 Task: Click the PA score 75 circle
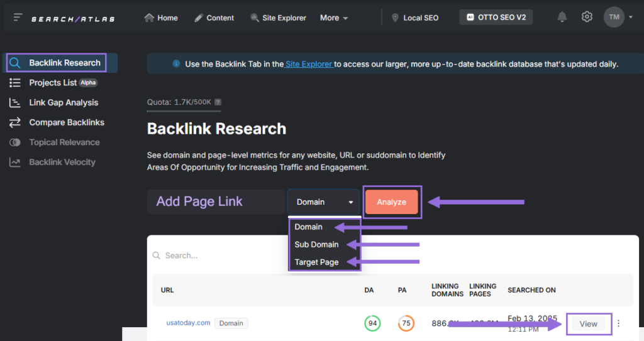point(406,323)
